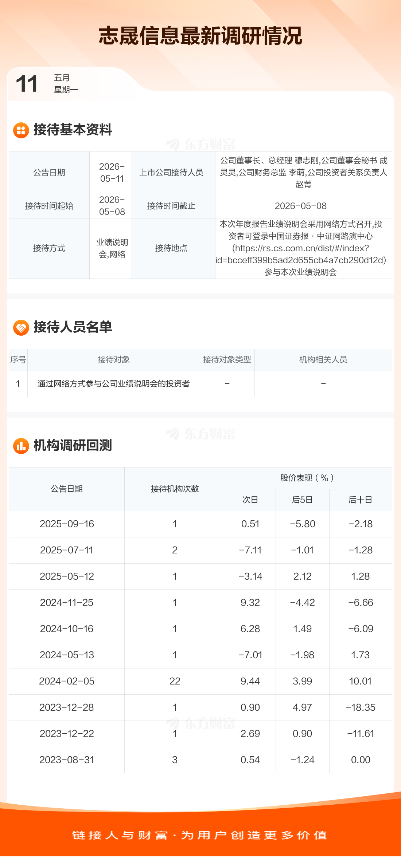
Task: Click the 后十日 column header
Action: tap(361, 500)
